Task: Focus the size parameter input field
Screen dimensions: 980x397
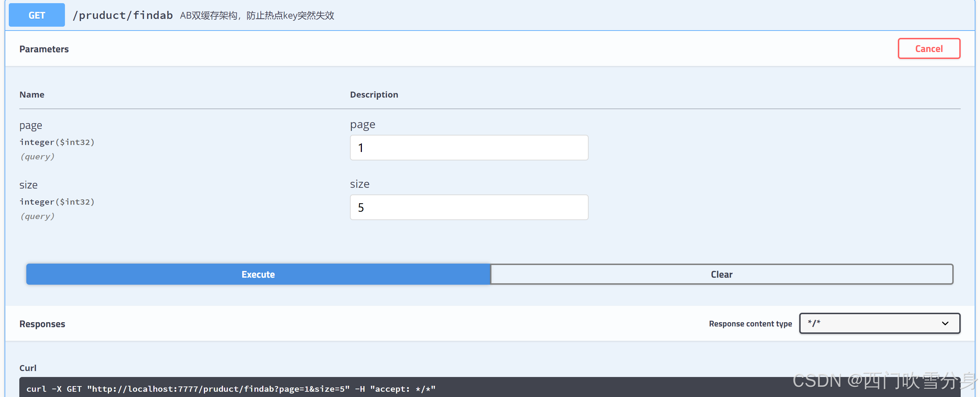Action: click(x=469, y=207)
